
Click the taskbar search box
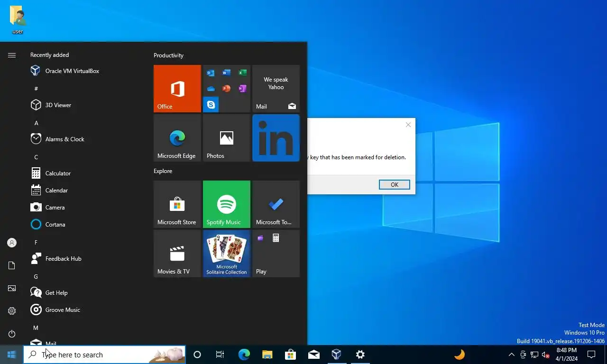tap(104, 355)
